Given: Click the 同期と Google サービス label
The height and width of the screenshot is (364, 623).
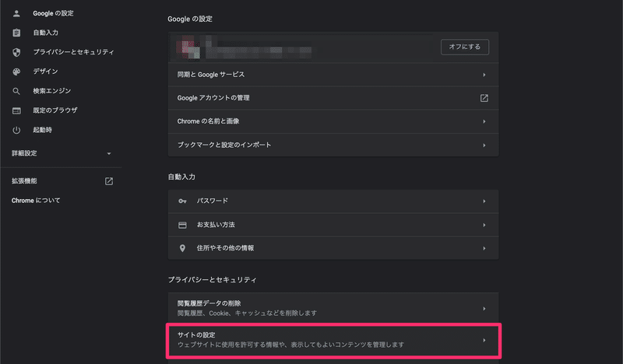Looking at the screenshot, I should [x=211, y=75].
